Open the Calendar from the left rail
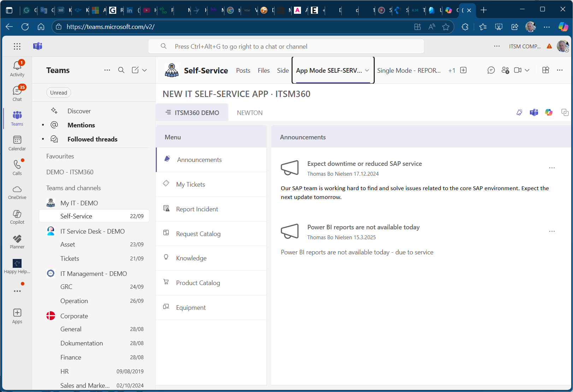 17,142
